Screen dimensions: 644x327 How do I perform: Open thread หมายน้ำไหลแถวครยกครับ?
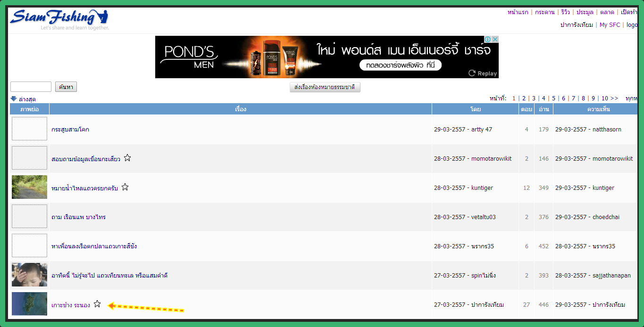(84, 188)
